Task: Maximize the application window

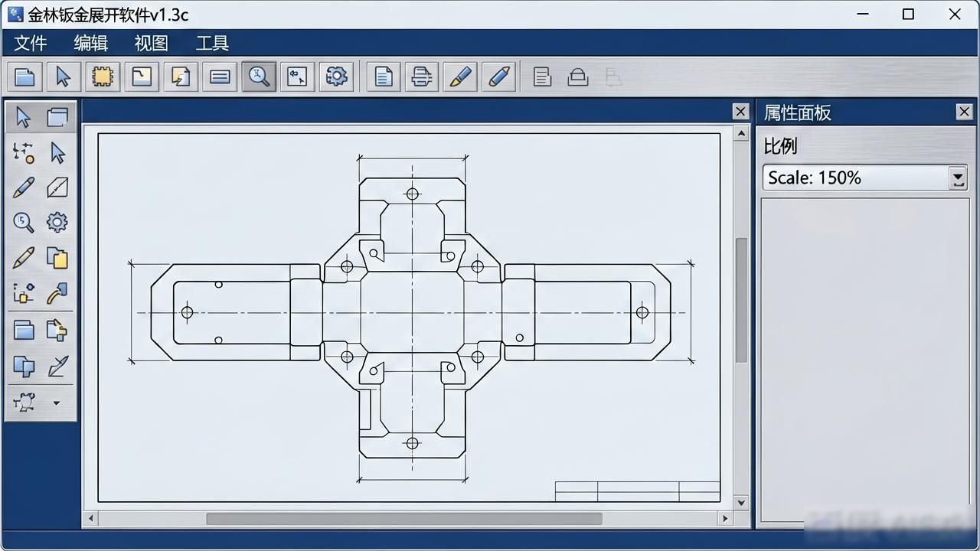Action: coord(908,14)
